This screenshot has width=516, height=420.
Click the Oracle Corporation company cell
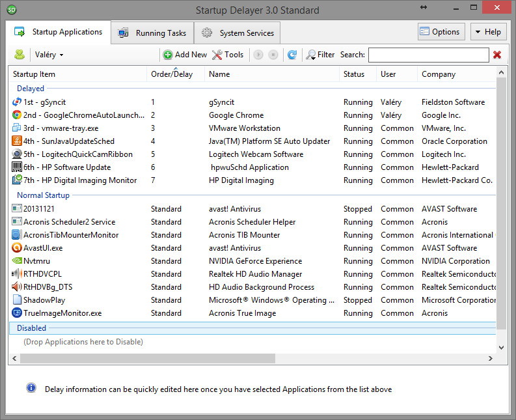454,141
